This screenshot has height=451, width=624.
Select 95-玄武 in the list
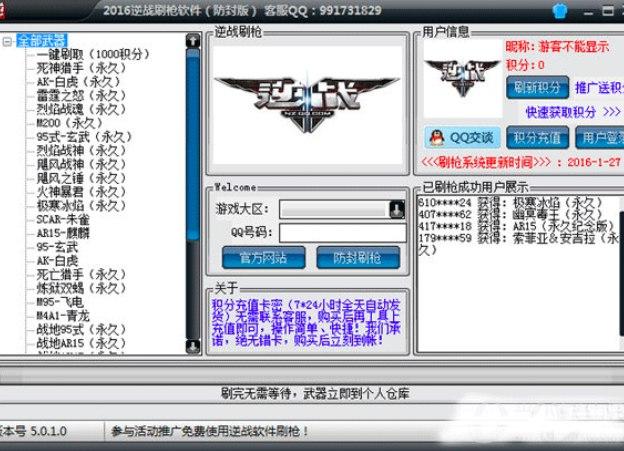coord(57,247)
